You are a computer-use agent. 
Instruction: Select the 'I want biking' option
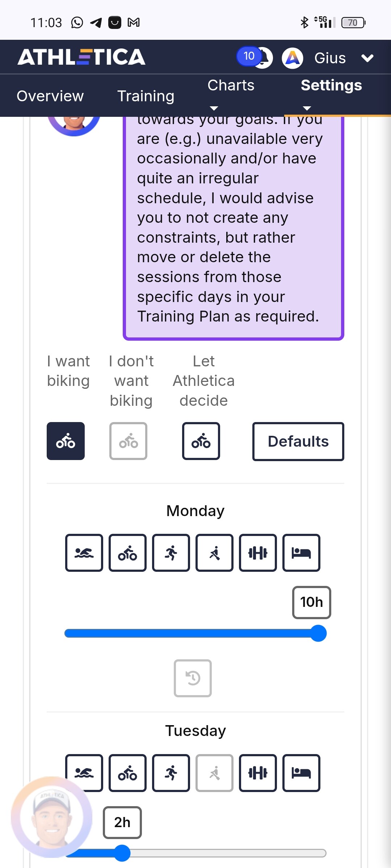click(x=66, y=441)
